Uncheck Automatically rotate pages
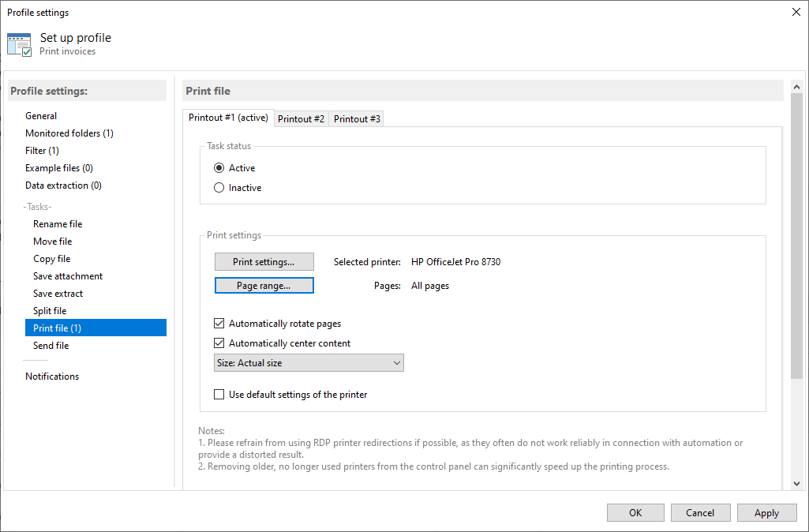The image size is (809, 532). (x=219, y=324)
